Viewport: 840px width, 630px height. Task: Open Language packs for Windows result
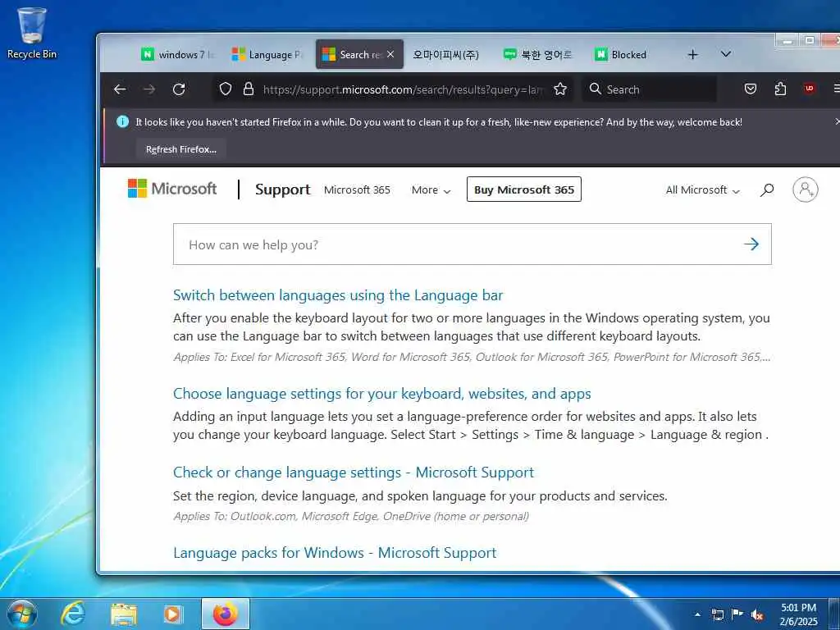click(x=335, y=553)
